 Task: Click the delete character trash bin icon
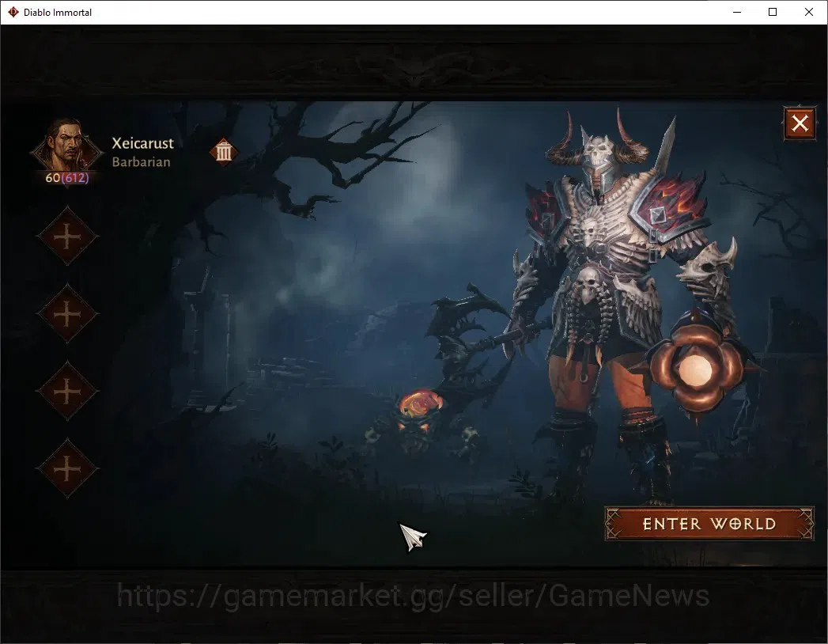point(224,152)
